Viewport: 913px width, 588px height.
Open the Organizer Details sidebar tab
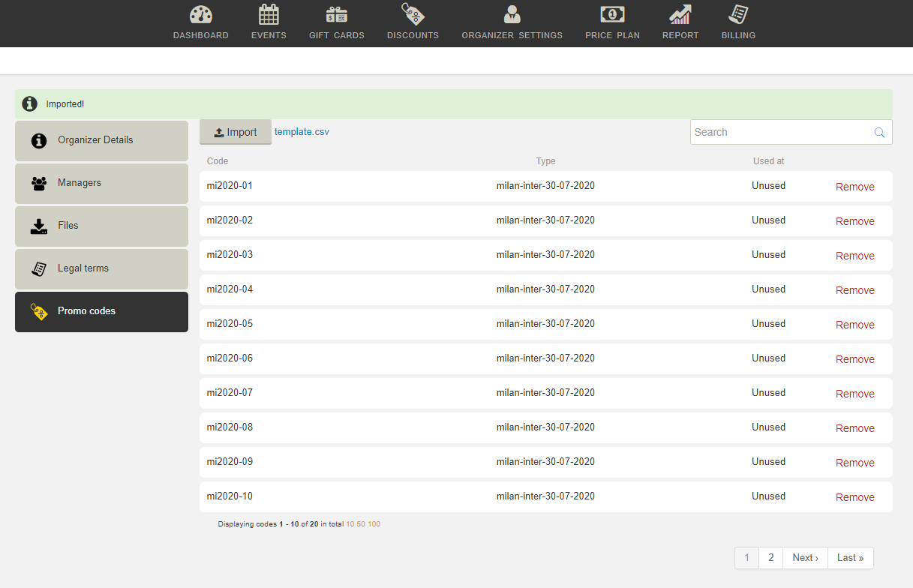[x=101, y=140]
